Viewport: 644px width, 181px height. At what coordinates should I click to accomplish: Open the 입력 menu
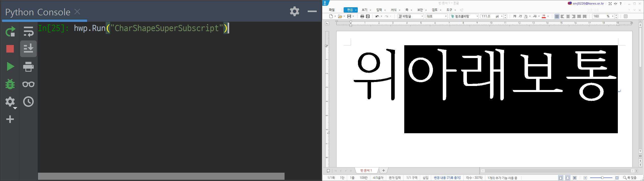(379, 10)
